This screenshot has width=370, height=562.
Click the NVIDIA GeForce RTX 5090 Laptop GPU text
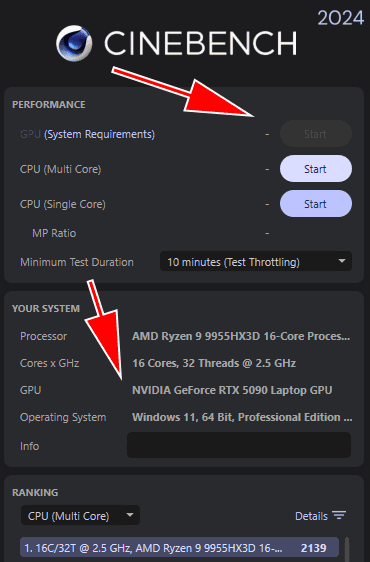[232, 390]
